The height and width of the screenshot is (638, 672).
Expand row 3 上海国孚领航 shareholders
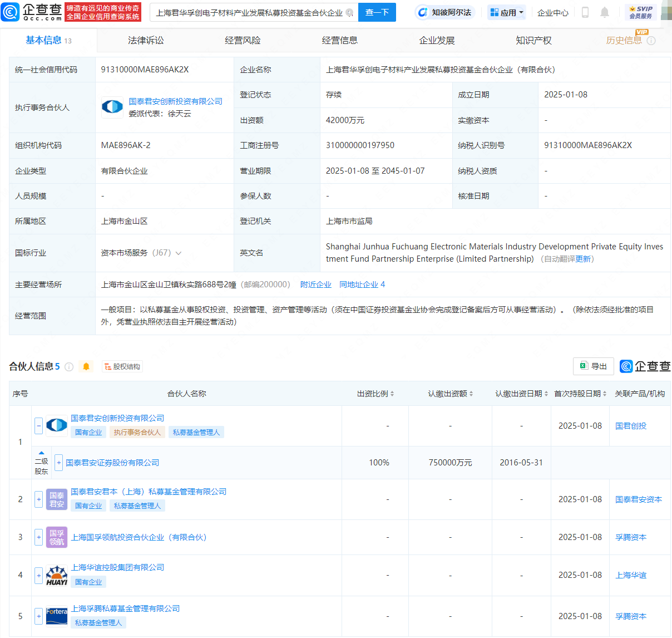click(39, 537)
